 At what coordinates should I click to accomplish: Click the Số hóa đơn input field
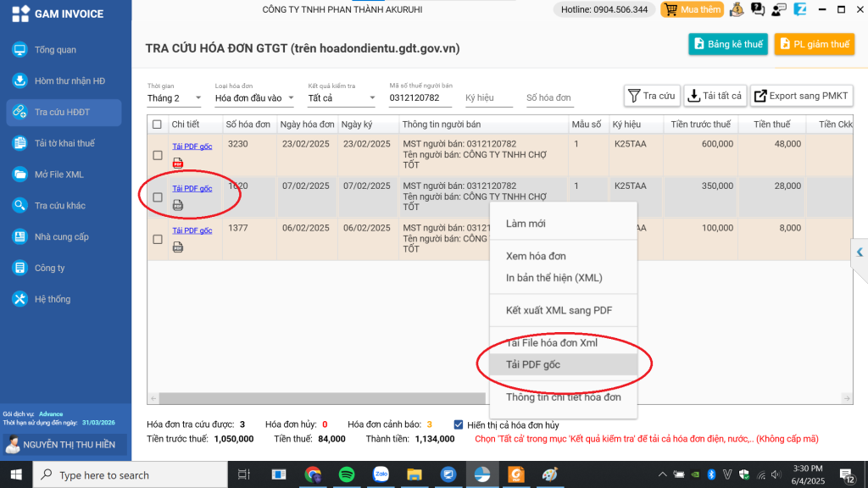pos(549,98)
